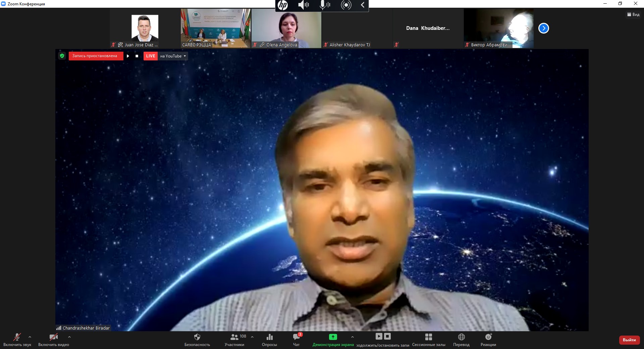Click Zoom logo in title bar

(3, 4)
